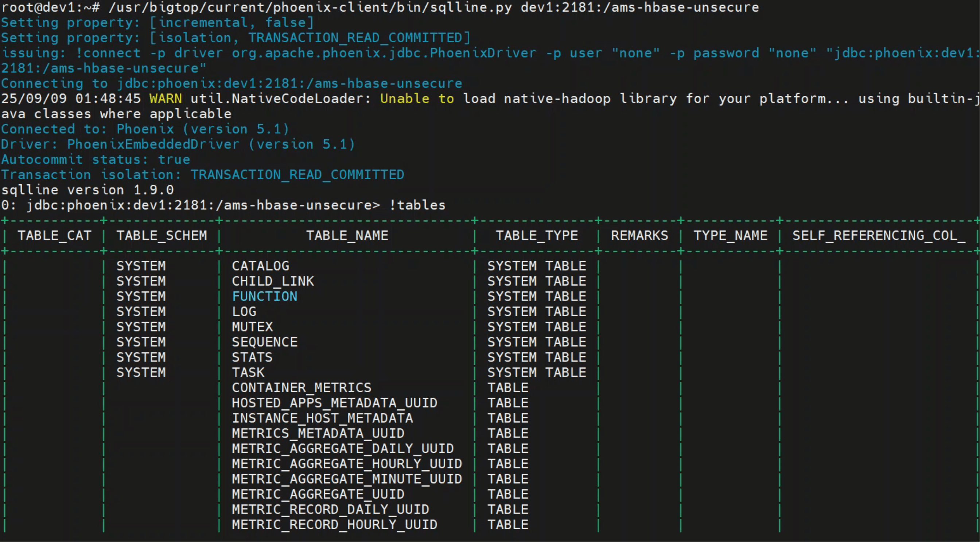Select the METRICS_METADATA_UUID table name

pyautogui.click(x=318, y=433)
